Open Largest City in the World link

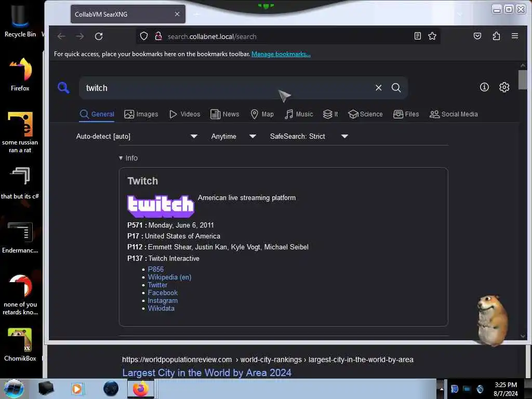[x=207, y=373]
